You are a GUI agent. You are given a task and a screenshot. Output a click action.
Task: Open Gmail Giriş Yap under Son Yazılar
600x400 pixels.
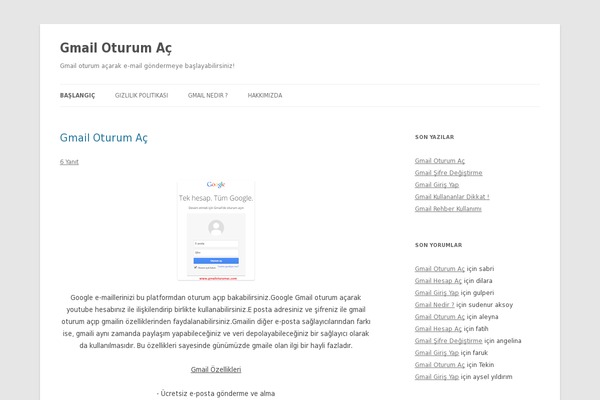tap(436, 185)
